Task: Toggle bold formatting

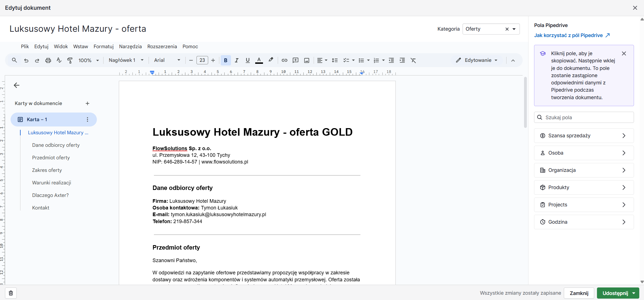Action: pos(226,60)
